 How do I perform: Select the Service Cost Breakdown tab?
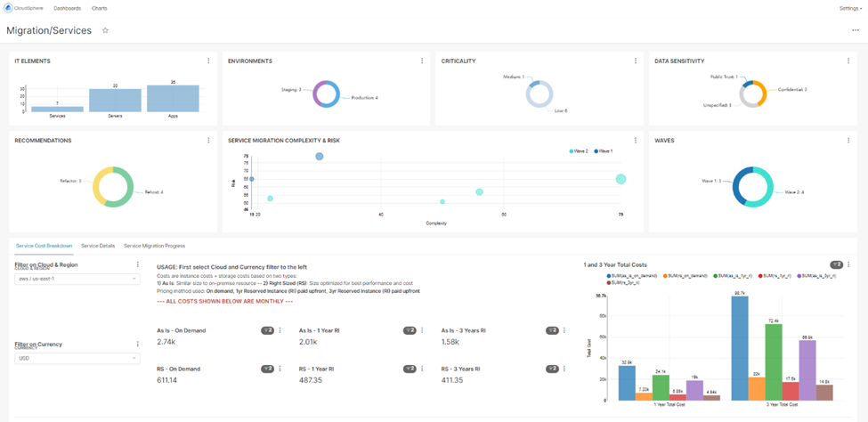tap(44, 246)
